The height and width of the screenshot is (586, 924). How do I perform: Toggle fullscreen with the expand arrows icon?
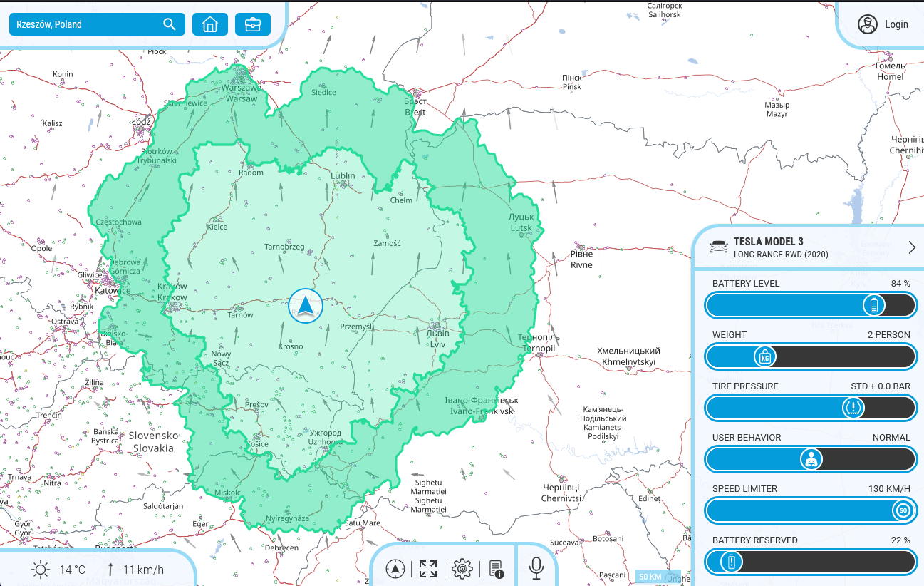tap(428, 569)
